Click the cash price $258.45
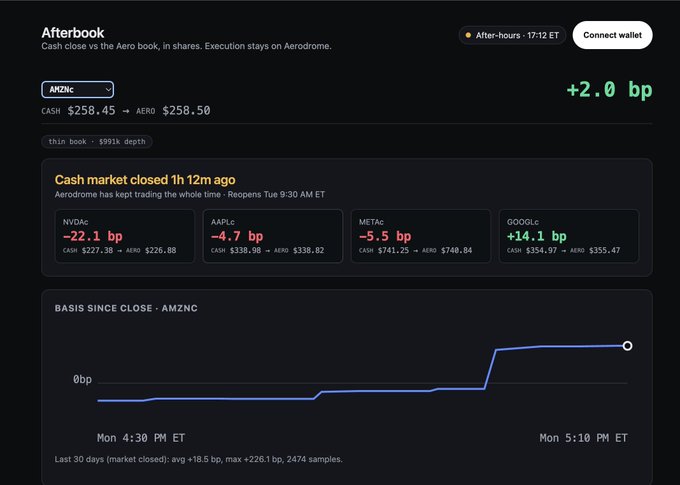This screenshot has height=485, width=680. (92, 111)
